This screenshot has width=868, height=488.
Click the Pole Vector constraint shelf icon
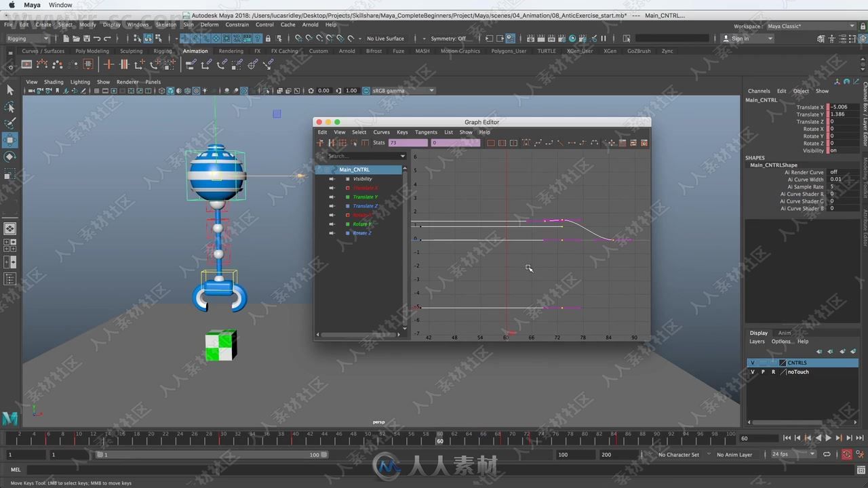(268, 64)
